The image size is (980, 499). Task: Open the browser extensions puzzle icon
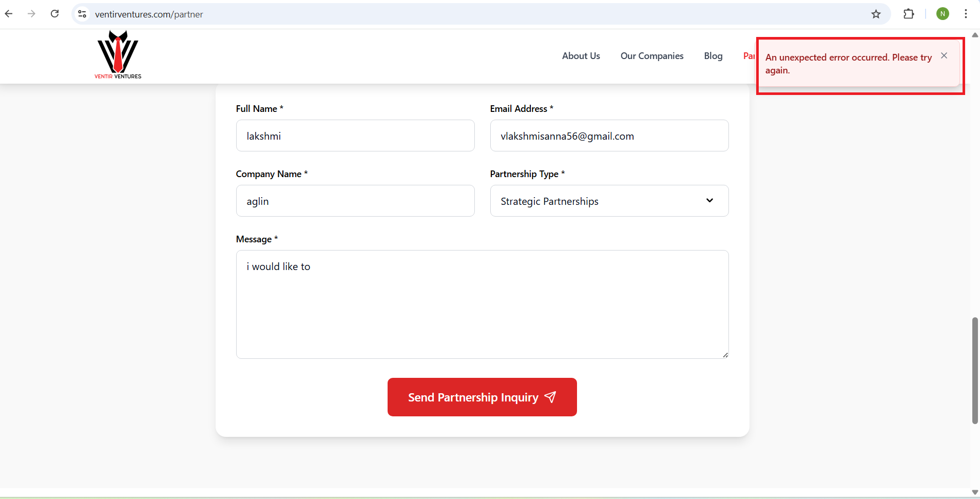[908, 14]
